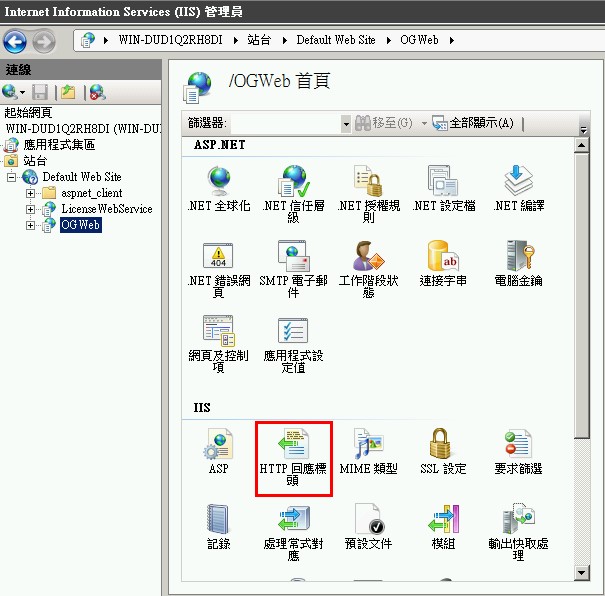
Task: Click the feature list vertical scrollbar thumb
Action: pos(581,295)
